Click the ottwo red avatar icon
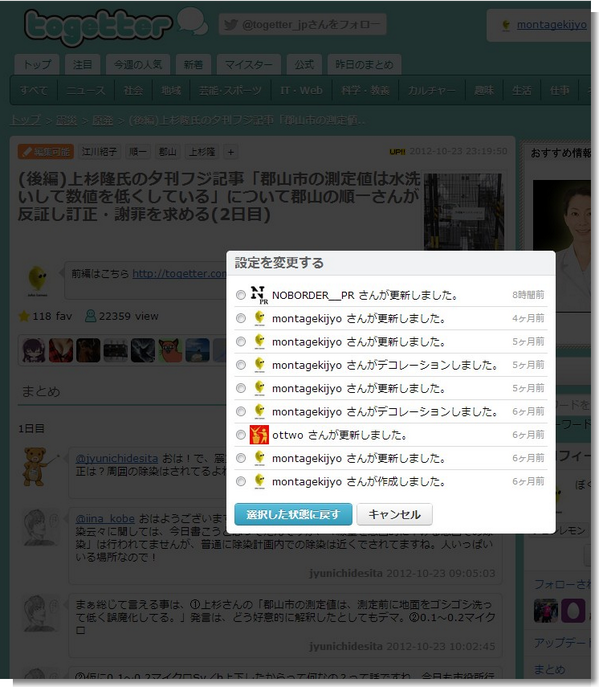The image size is (599, 687). coord(259,435)
